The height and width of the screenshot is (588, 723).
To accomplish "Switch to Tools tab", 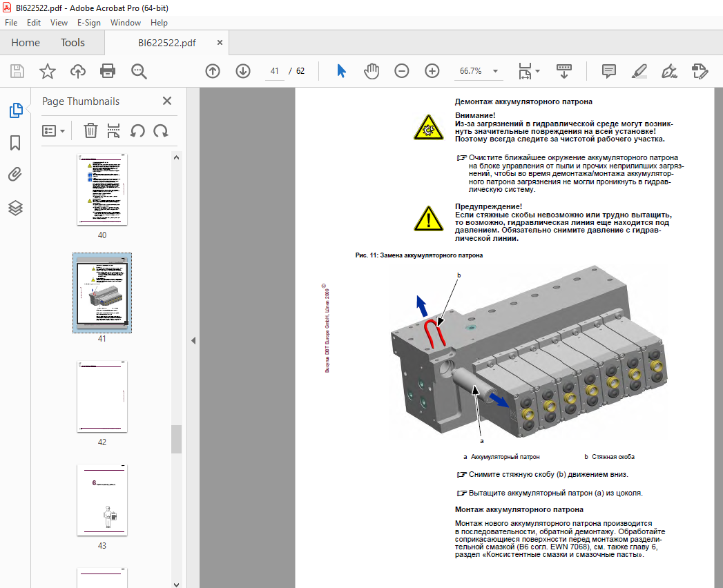I will pyautogui.click(x=73, y=43).
